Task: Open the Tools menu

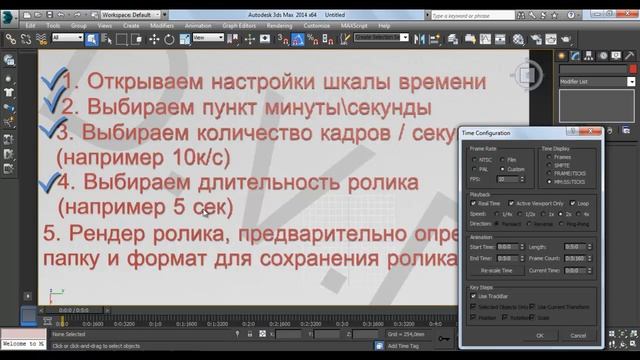Action: (53, 26)
